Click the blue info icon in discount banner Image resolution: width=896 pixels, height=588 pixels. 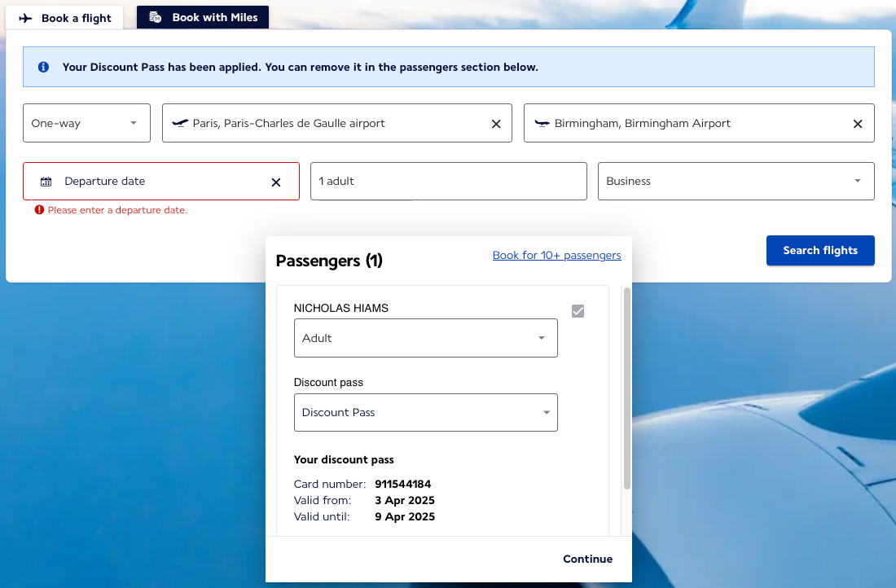click(x=43, y=67)
